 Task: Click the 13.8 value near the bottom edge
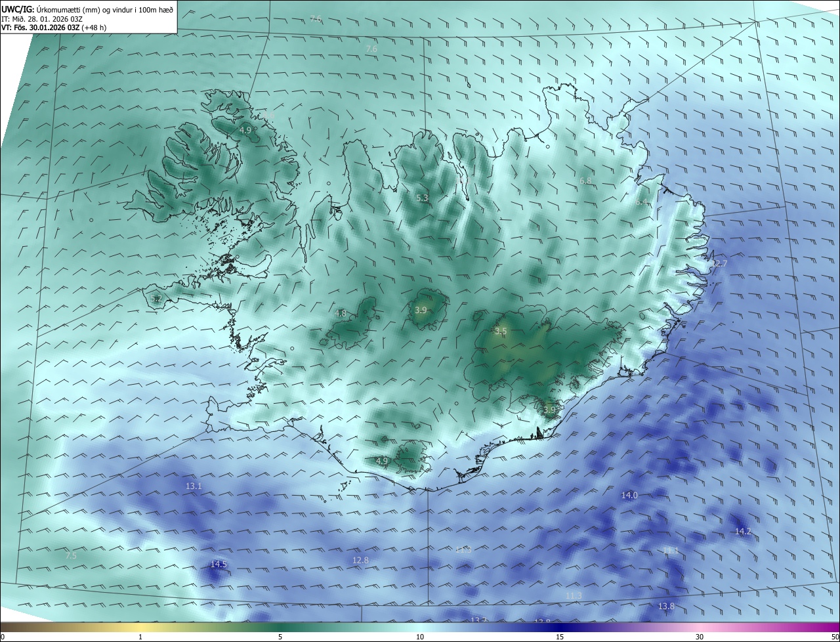(666, 607)
